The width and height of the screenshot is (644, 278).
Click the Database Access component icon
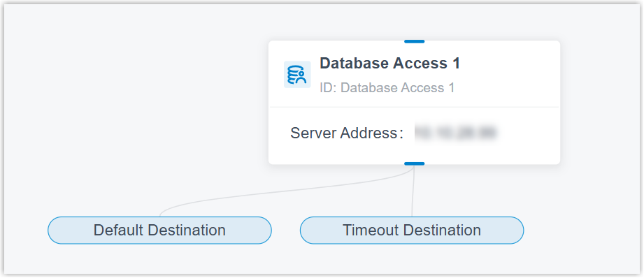click(x=297, y=75)
